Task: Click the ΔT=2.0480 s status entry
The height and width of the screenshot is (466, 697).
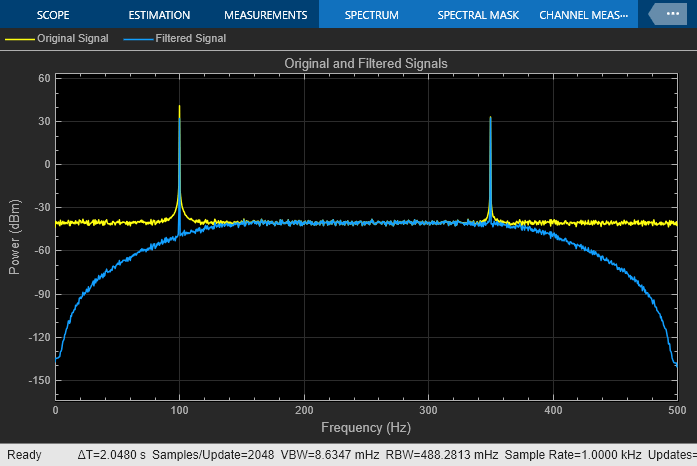Action: [x=112, y=455]
